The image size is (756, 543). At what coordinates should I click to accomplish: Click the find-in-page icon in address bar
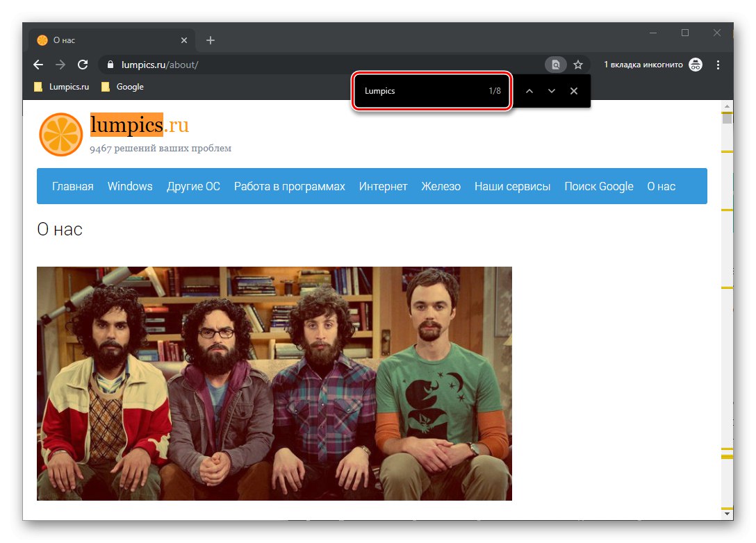pyautogui.click(x=555, y=65)
